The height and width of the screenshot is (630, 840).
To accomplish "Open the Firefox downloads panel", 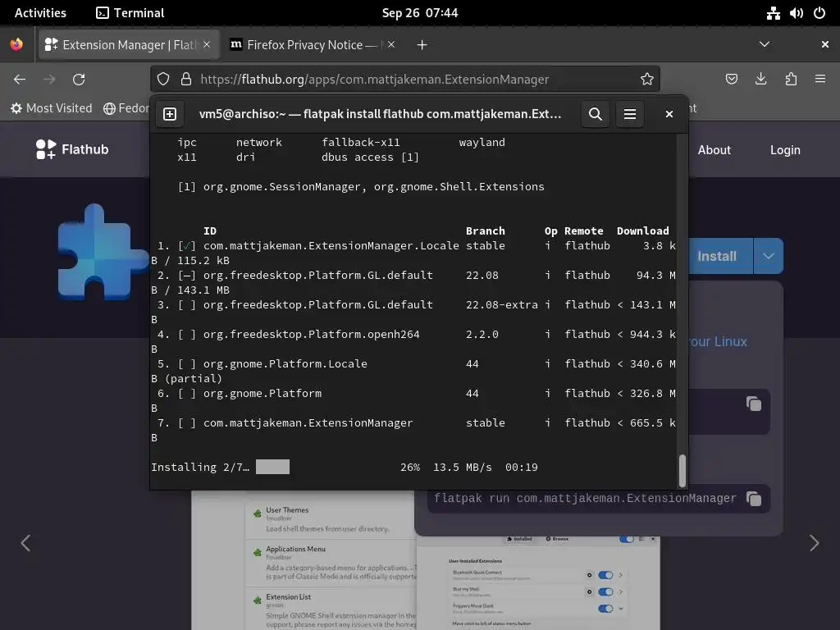I will 760,80.
